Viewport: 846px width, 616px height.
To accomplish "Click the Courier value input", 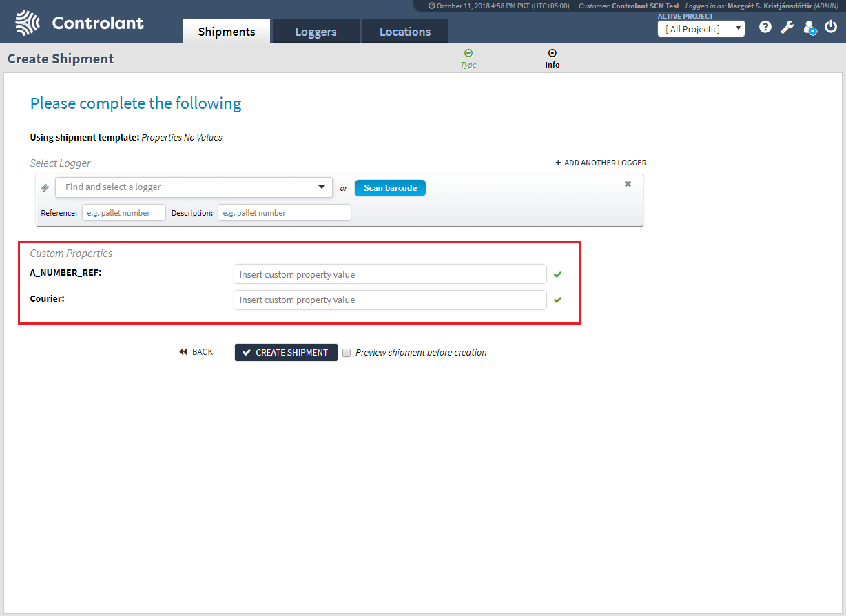I will coord(390,300).
